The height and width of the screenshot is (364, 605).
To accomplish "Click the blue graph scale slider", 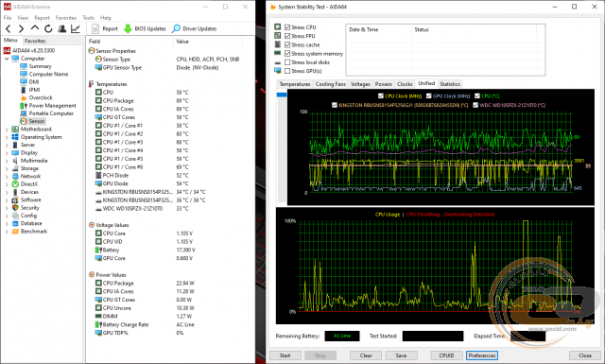I will pos(282,95).
